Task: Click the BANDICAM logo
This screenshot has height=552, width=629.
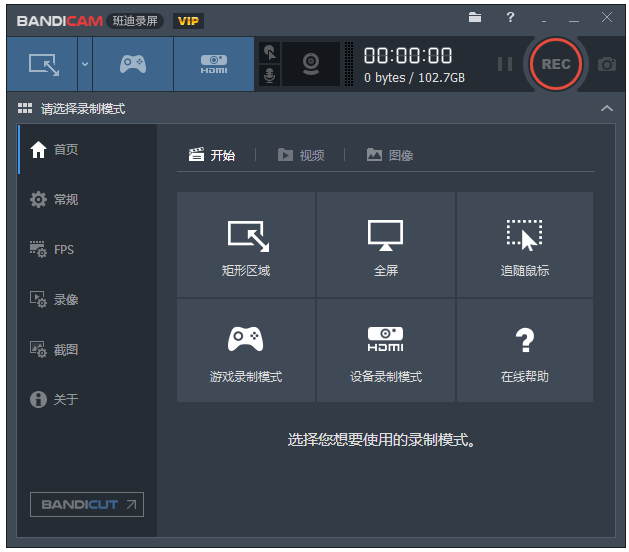Action: [59, 21]
